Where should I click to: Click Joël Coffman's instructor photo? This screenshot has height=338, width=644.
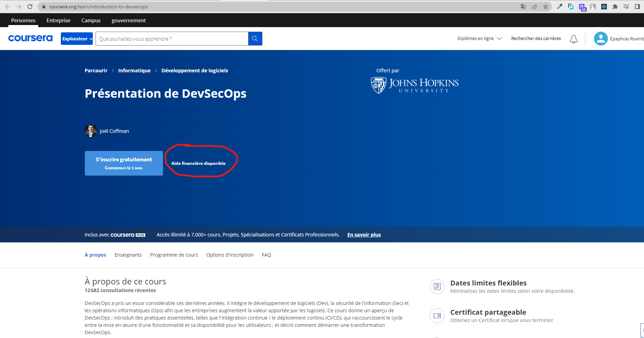coord(91,131)
